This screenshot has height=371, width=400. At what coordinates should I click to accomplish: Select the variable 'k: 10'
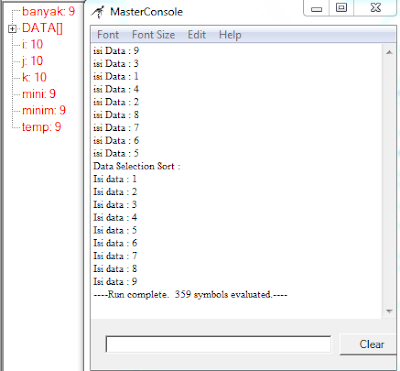tap(34, 77)
